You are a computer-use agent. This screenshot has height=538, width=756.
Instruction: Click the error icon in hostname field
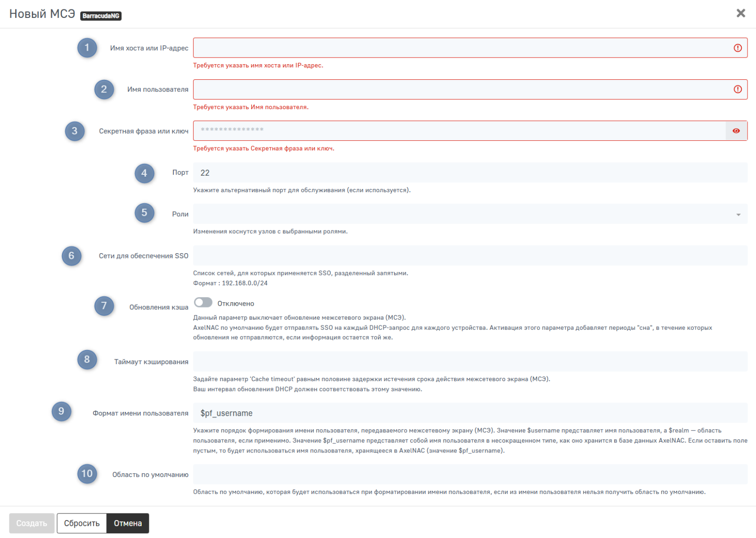coord(738,48)
